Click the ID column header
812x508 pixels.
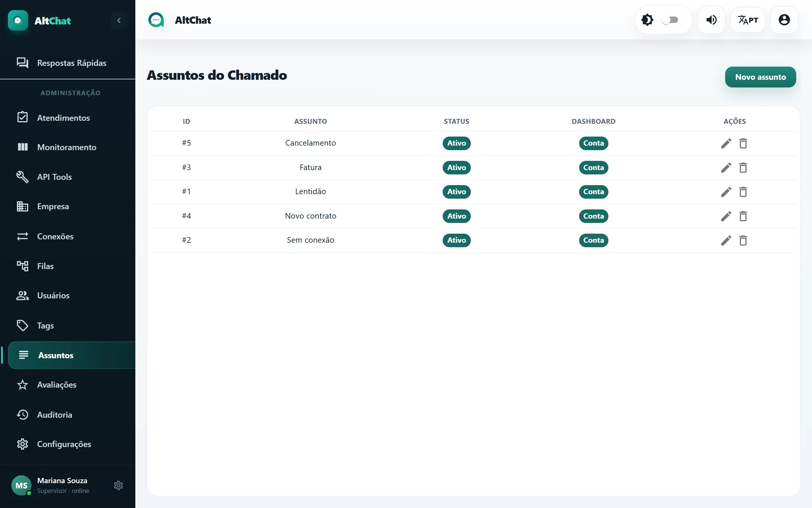point(186,122)
